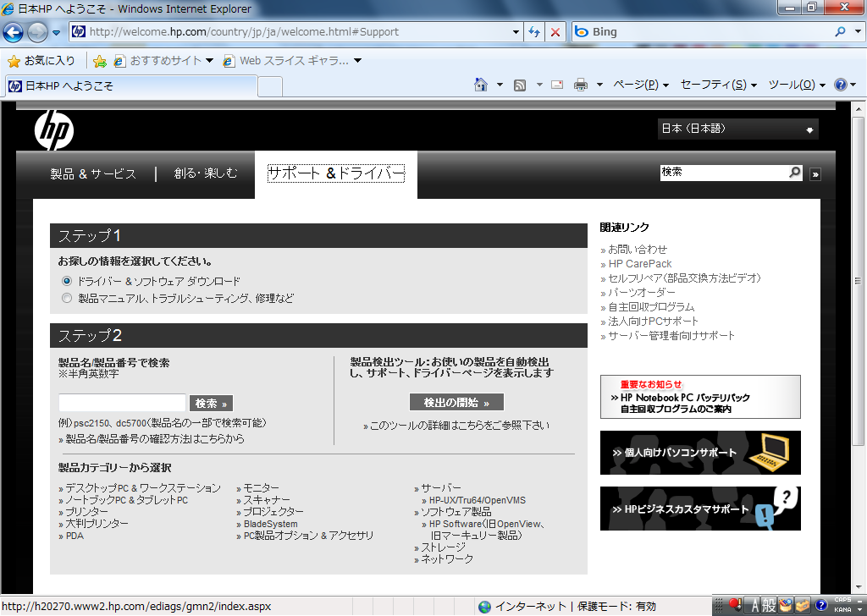Click the 検索 » button in Step 2

pos(211,404)
